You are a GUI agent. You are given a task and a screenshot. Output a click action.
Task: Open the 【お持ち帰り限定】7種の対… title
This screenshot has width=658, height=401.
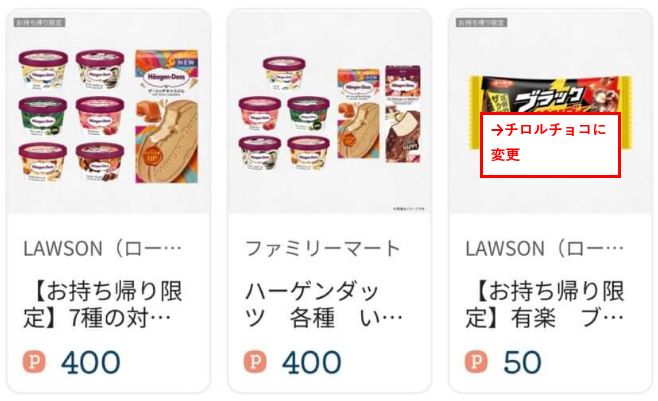(103, 305)
